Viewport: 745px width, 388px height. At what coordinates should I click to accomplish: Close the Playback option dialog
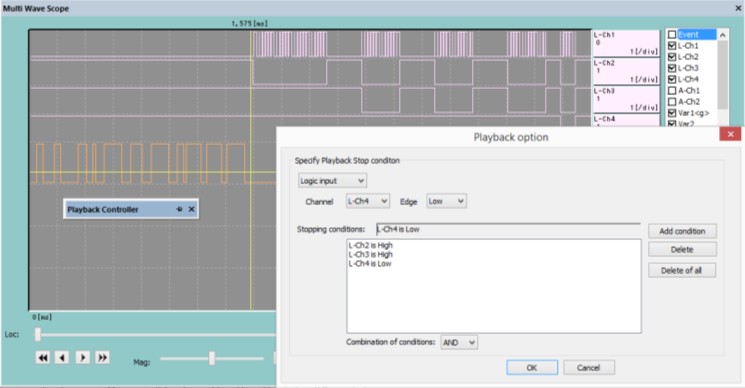point(730,134)
